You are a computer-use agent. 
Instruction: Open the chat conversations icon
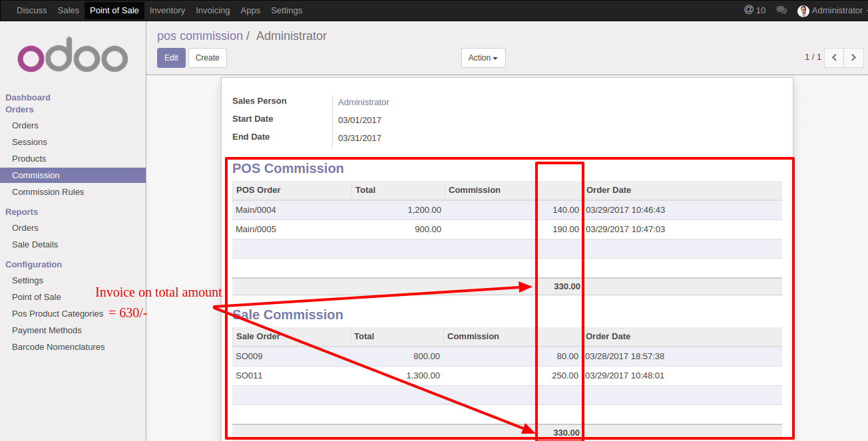(x=781, y=11)
